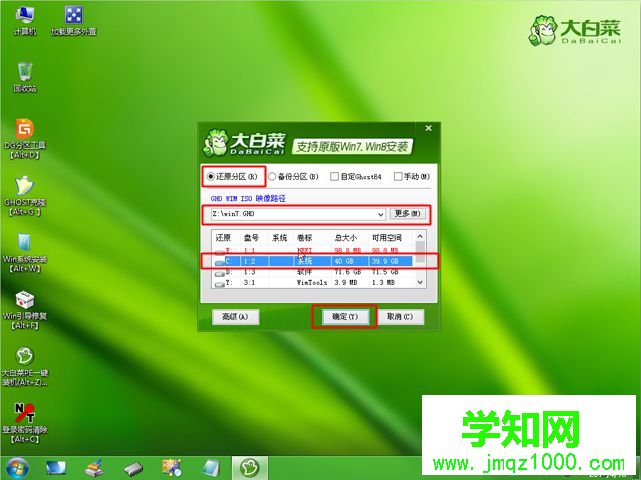This screenshot has width=641, height=480.
Task: Select 还原分区 (R) radio button
Action: (x=211, y=177)
